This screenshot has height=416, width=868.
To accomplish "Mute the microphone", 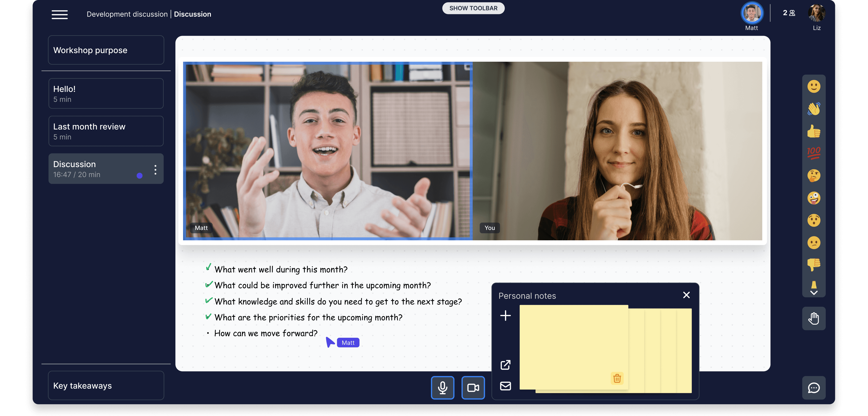I will [442, 388].
